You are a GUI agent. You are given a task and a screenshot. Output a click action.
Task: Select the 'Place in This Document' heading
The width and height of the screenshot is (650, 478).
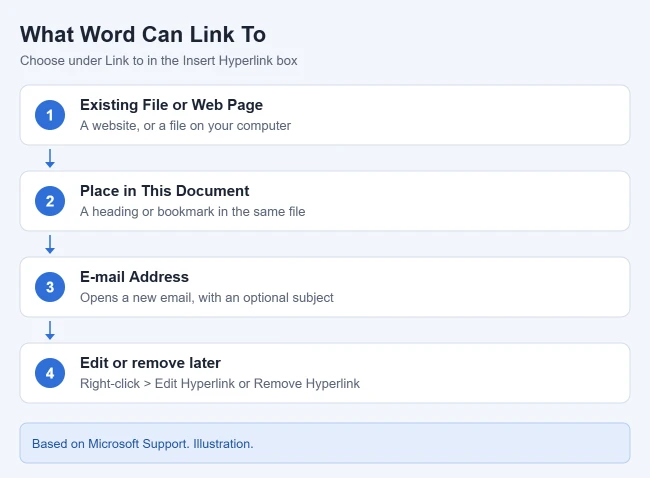(165, 191)
